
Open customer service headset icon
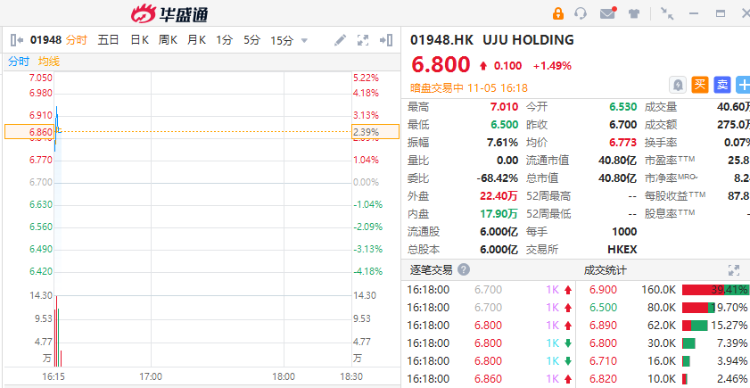click(x=581, y=13)
